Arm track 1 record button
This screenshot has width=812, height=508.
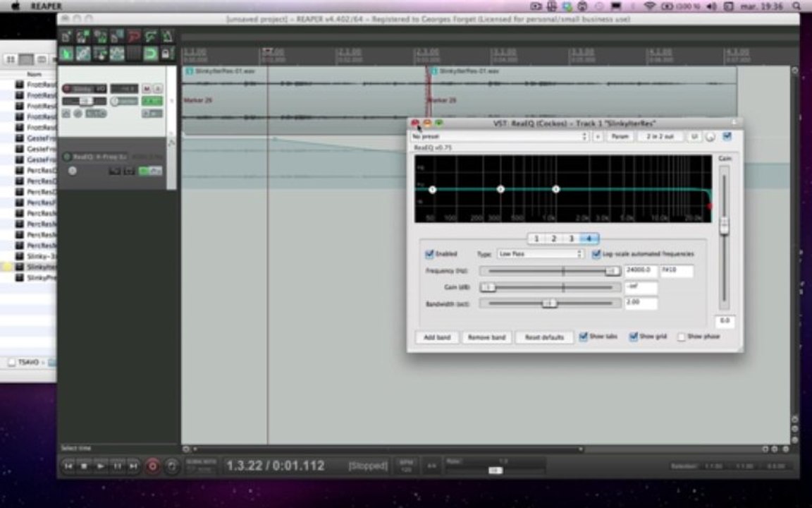point(67,89)
